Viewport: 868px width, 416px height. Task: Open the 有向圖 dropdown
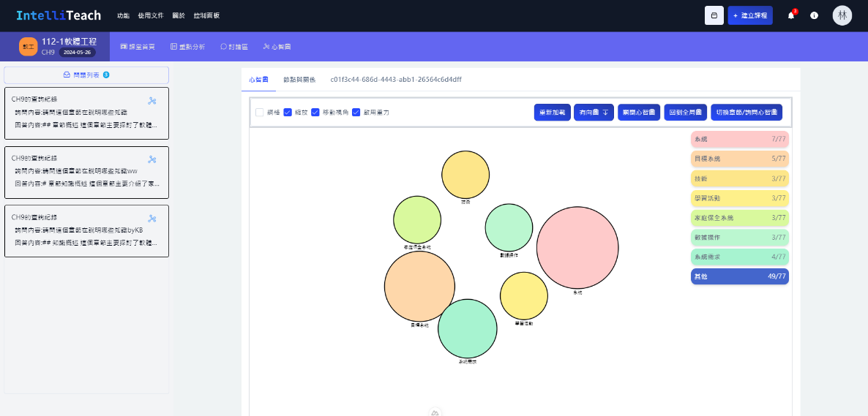point(594,113)
